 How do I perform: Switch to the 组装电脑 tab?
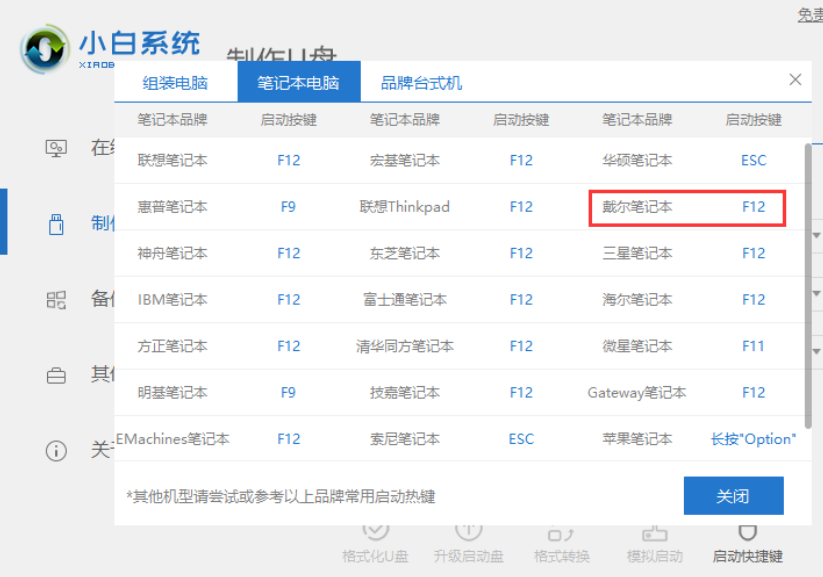[x=175, y=82]
